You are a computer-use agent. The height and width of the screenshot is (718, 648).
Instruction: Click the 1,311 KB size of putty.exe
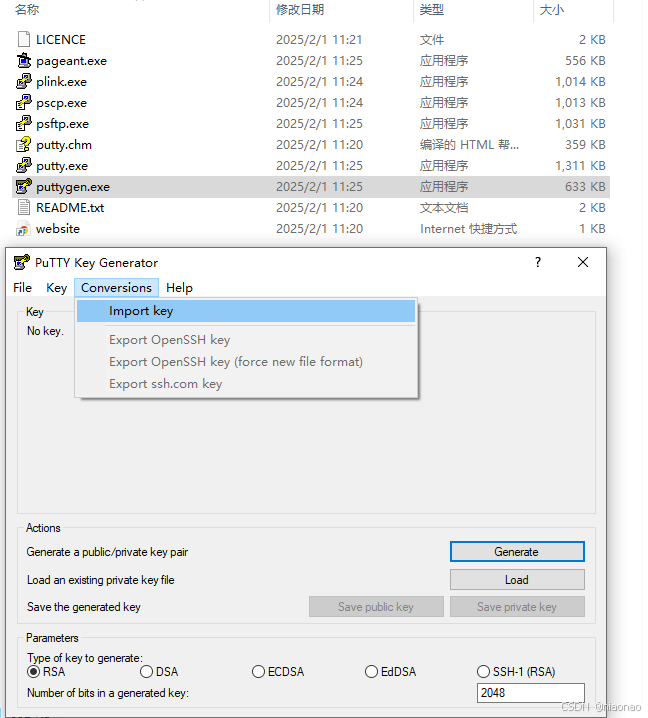(580, 166)
